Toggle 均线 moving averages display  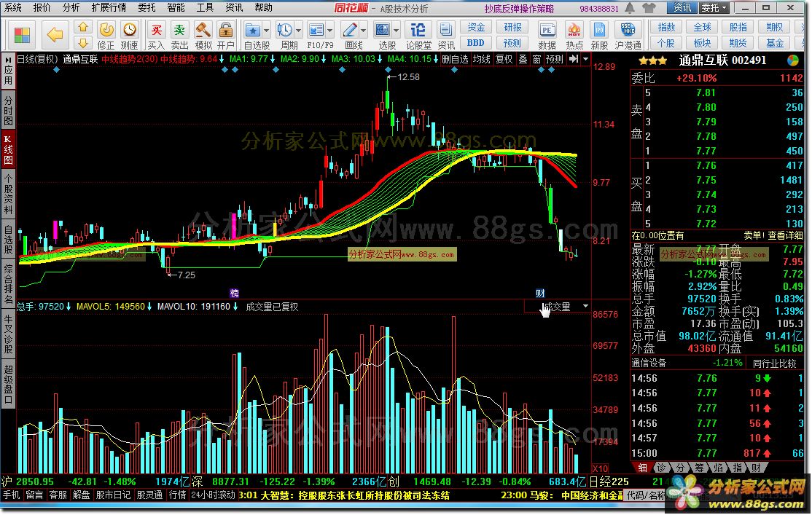pyautogui.click(x=482, y=60)
